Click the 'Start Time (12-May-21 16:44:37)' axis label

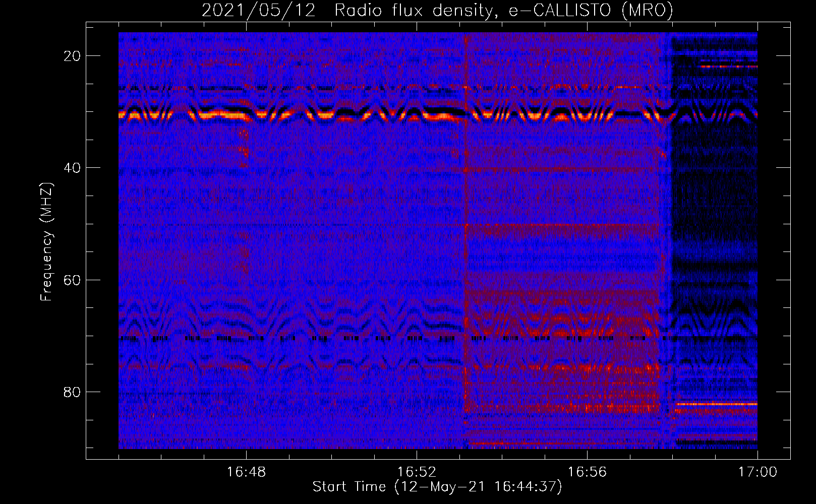(x=437, y=487)
